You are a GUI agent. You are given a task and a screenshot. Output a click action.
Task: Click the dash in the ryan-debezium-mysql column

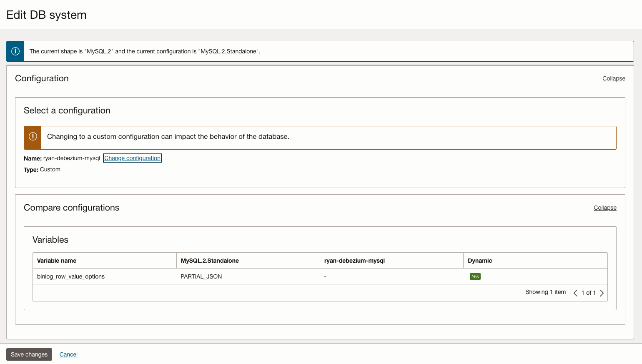325,276
